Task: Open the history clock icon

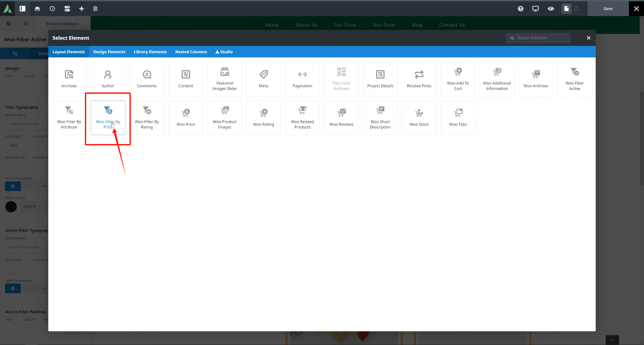Action: click(x=52, y=9)
